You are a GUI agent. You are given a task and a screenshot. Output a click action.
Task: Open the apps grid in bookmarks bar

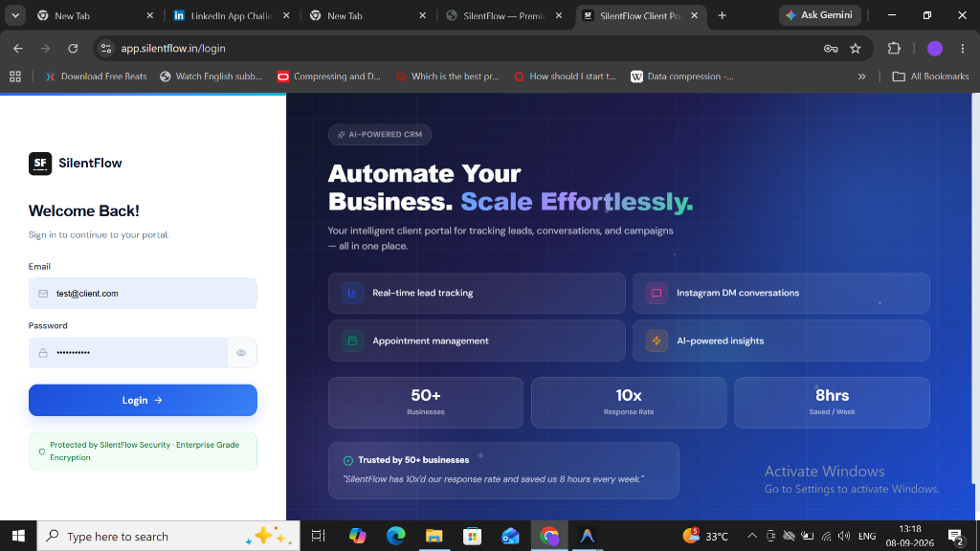[x=15, y=77]
